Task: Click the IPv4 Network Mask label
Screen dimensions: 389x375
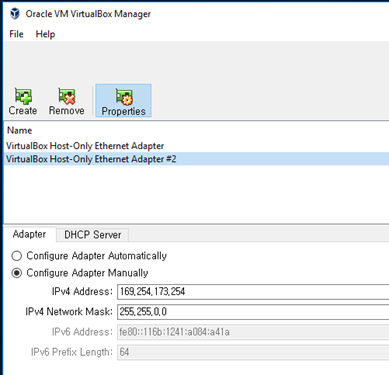Action: tap(69, 312)
